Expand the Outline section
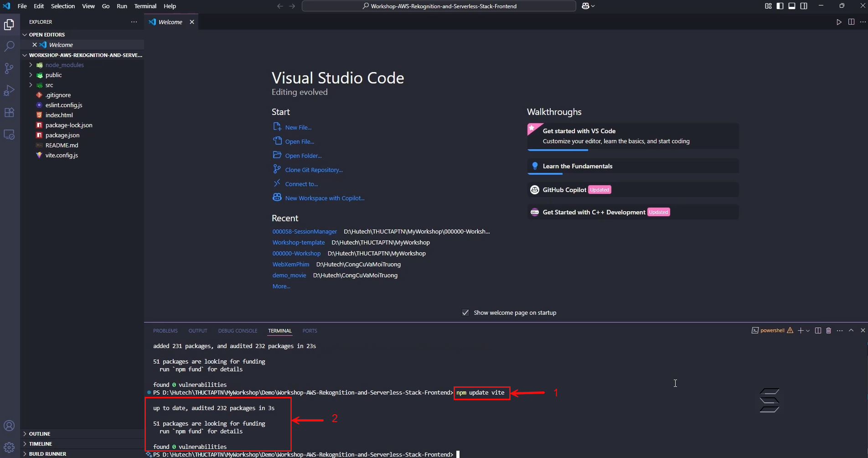868x458 pixels. pos(82,434)
